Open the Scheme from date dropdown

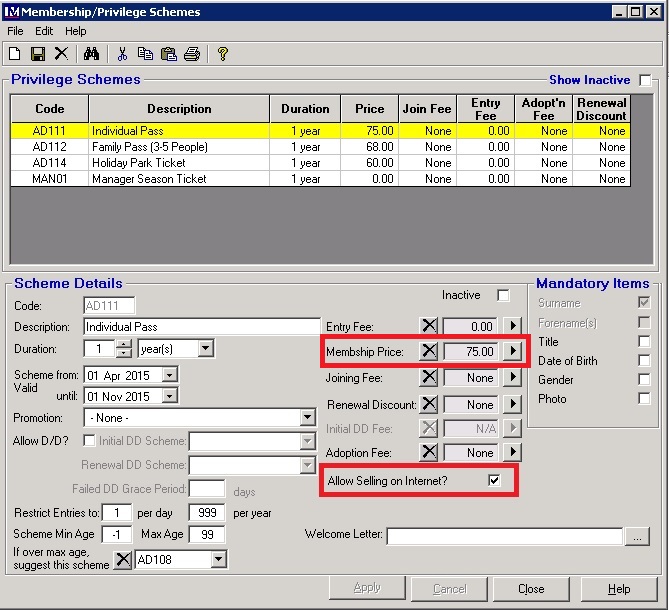click(x=168, y=375)
